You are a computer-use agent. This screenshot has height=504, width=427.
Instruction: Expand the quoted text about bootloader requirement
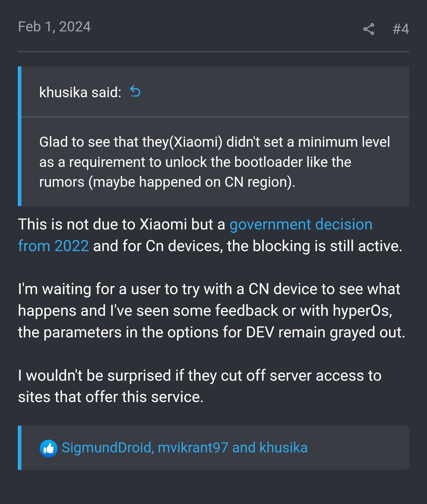click(x=215, y=162)
